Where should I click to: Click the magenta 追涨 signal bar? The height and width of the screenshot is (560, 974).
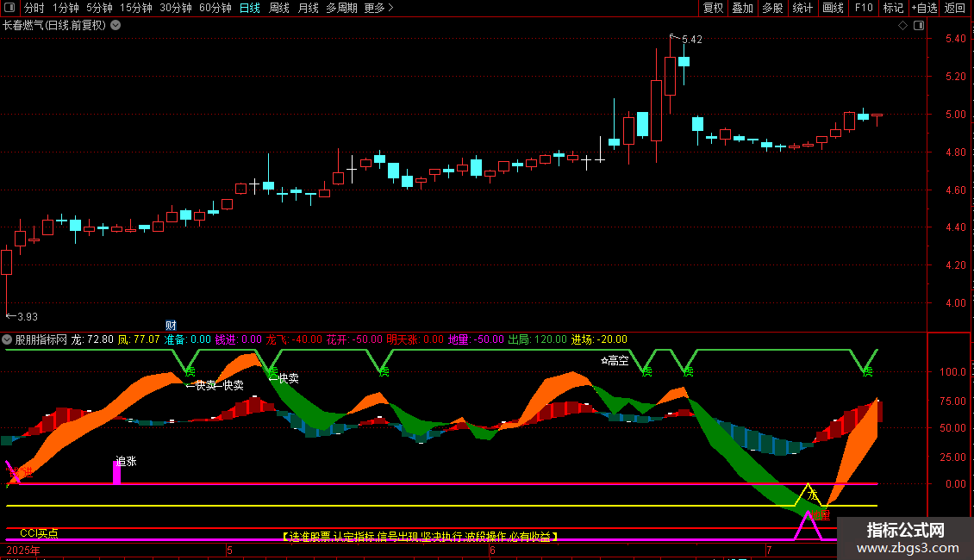(116, 472)
